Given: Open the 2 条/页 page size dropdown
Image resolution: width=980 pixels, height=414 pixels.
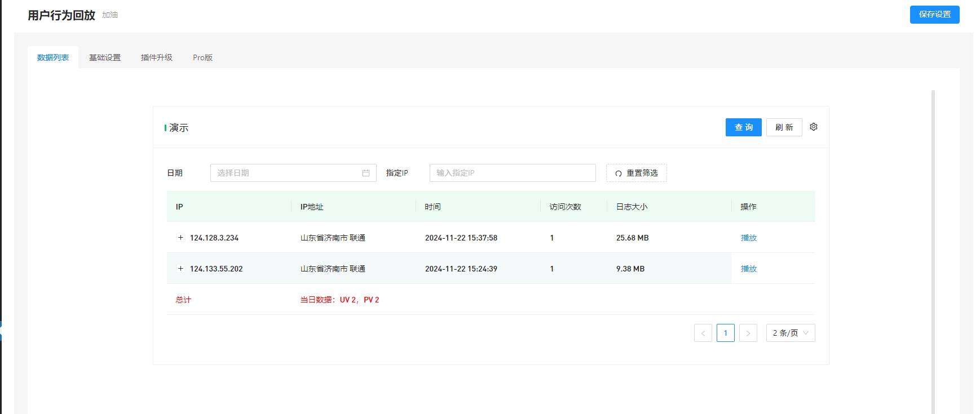Looking at the screenshot, I should coord(790,333).
